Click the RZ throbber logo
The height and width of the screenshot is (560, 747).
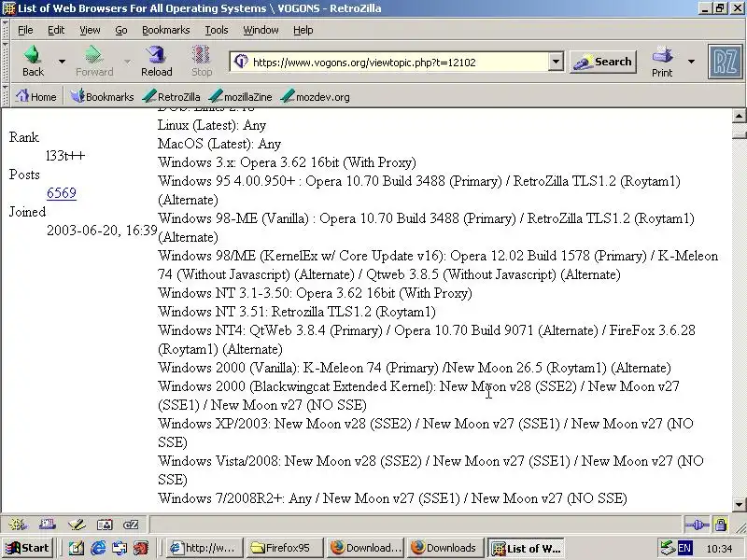[x=725, y=62]
